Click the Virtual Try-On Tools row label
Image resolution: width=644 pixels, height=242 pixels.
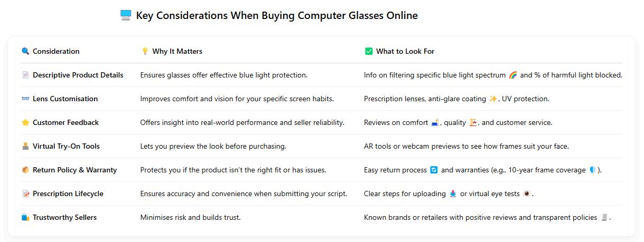pos(66,146)
